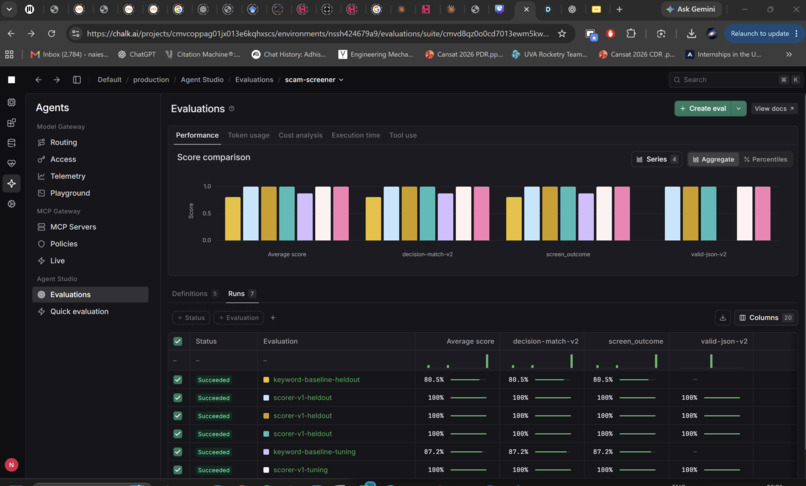This screenshot has width=806, height=486.
Task: Click scorer-v1-tuning white color swatch
Action: click(x=266, y=470)
